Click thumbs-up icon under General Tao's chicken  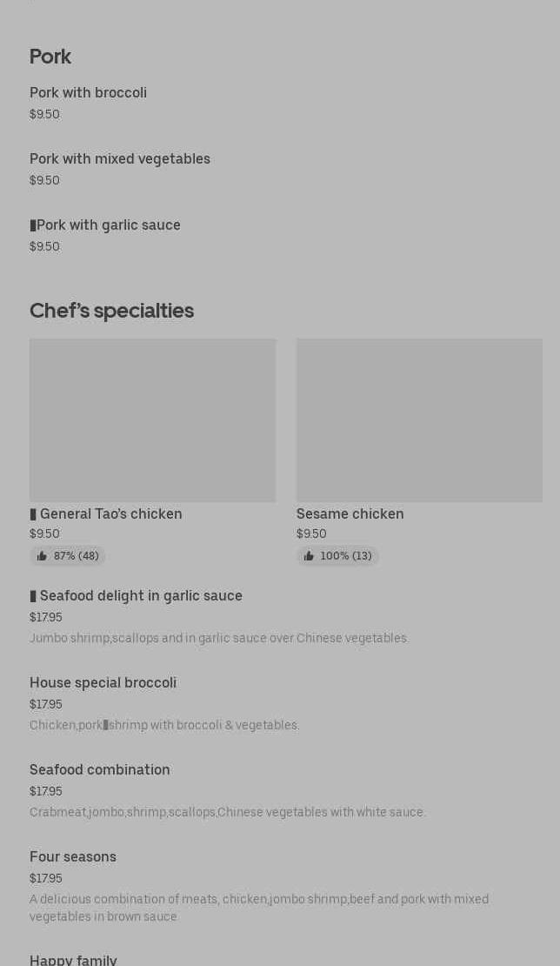(x=42, y=556)
